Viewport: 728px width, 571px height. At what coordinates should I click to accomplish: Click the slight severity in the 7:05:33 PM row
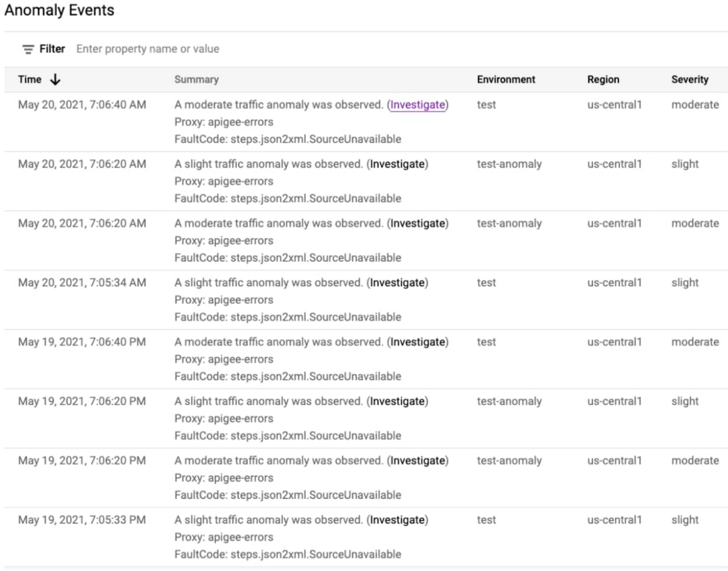click(685, 521)
